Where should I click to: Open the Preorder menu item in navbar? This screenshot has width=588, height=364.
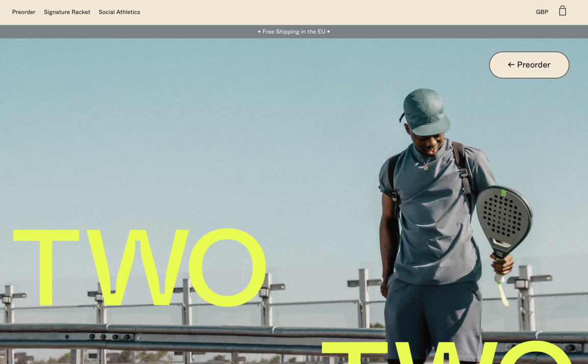[x=23, y=12]
